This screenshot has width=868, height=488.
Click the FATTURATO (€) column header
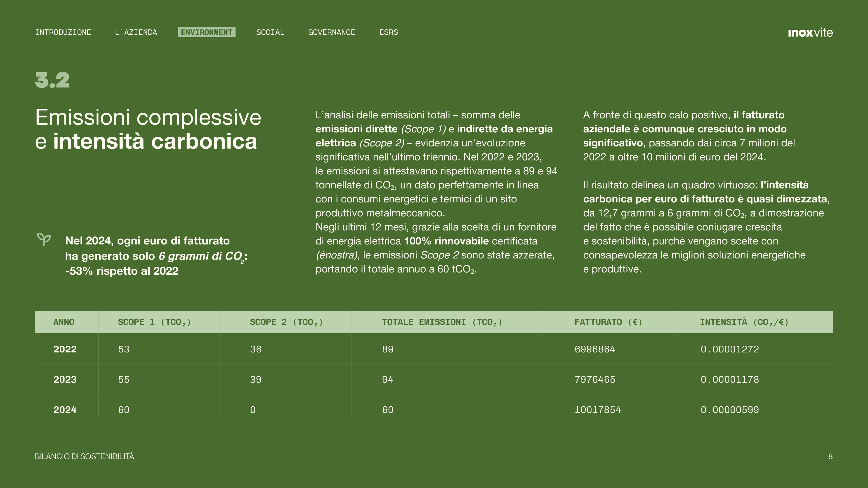pyautogui.click(x=608, y=322)
